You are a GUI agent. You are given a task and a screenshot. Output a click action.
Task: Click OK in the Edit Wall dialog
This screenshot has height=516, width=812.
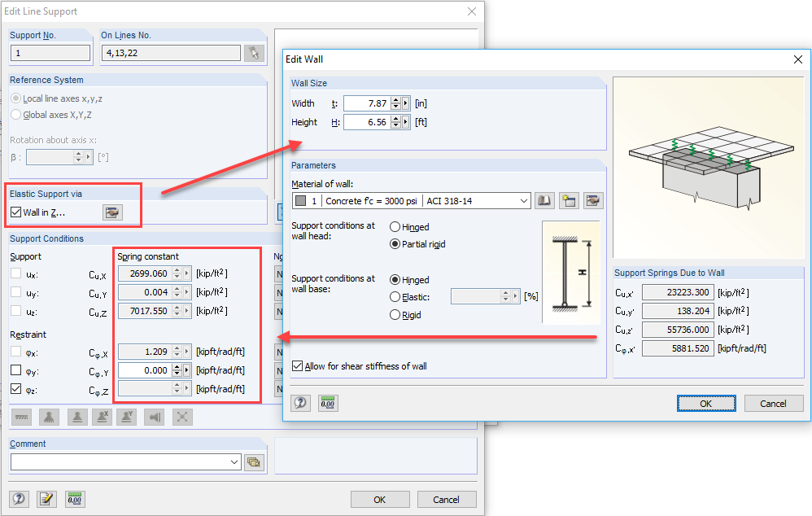point(706,404)
